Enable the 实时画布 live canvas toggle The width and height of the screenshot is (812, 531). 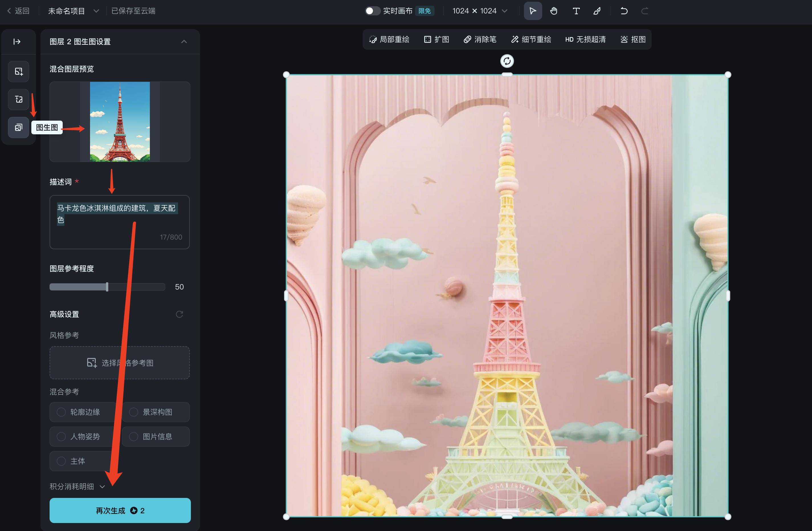(x=373, y=11)
